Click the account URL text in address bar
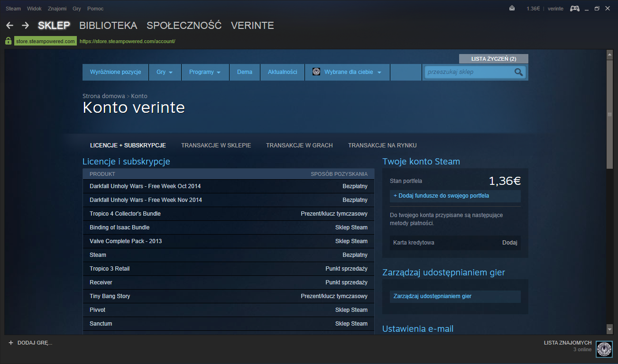The height and width of the screenshot is (364, 618). pos(128,41)
